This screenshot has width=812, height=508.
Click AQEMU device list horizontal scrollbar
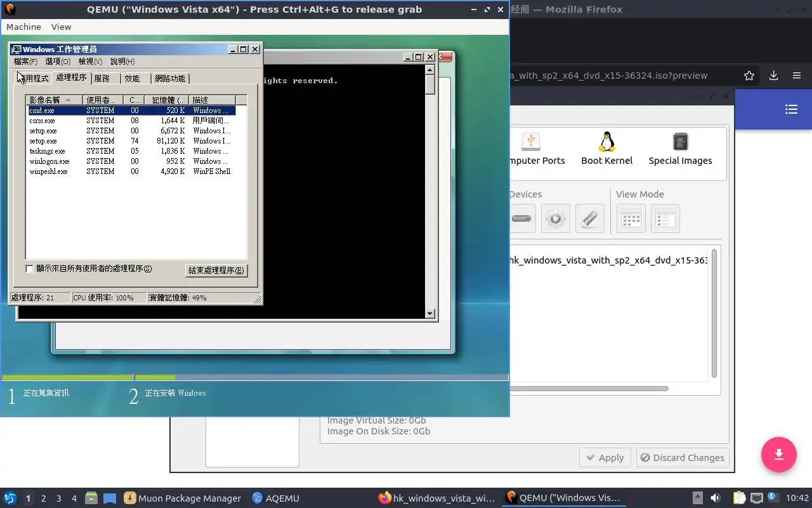pyautogui.click(x=588, y=389)
